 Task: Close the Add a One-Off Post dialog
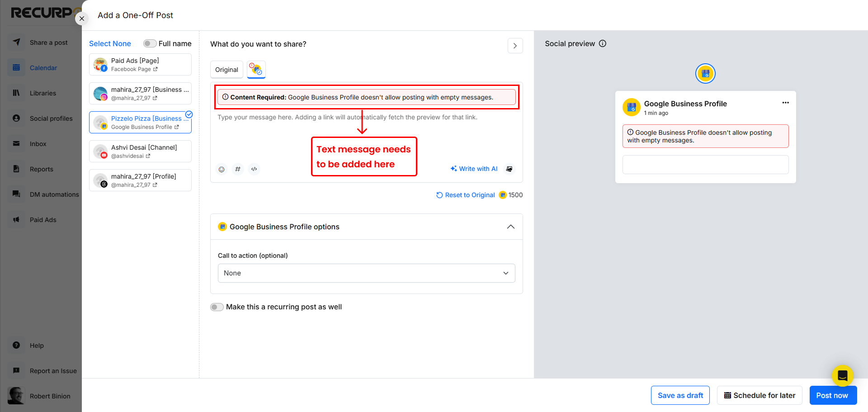coord(82,19)
